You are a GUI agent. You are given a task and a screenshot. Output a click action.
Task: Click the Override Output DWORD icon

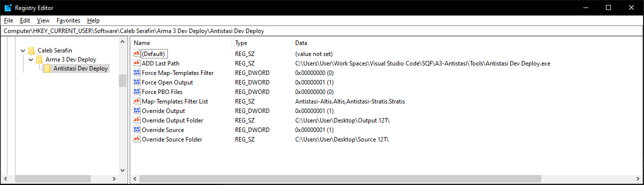(137, 110)
